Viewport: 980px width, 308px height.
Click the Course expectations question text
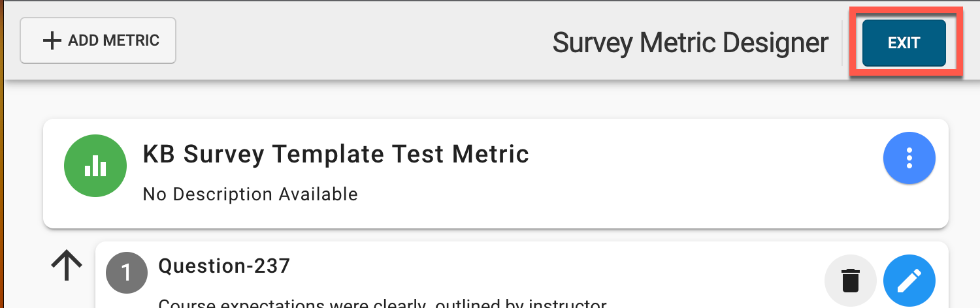tap(382, 304)
